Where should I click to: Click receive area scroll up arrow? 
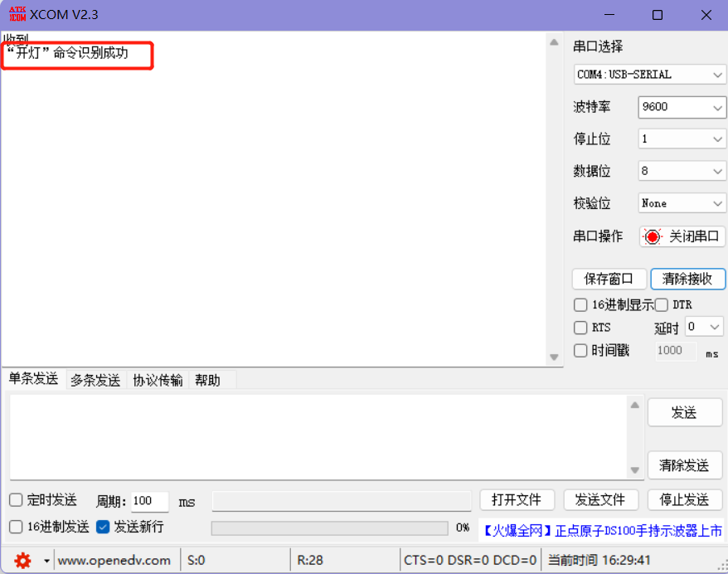point(554,42)
